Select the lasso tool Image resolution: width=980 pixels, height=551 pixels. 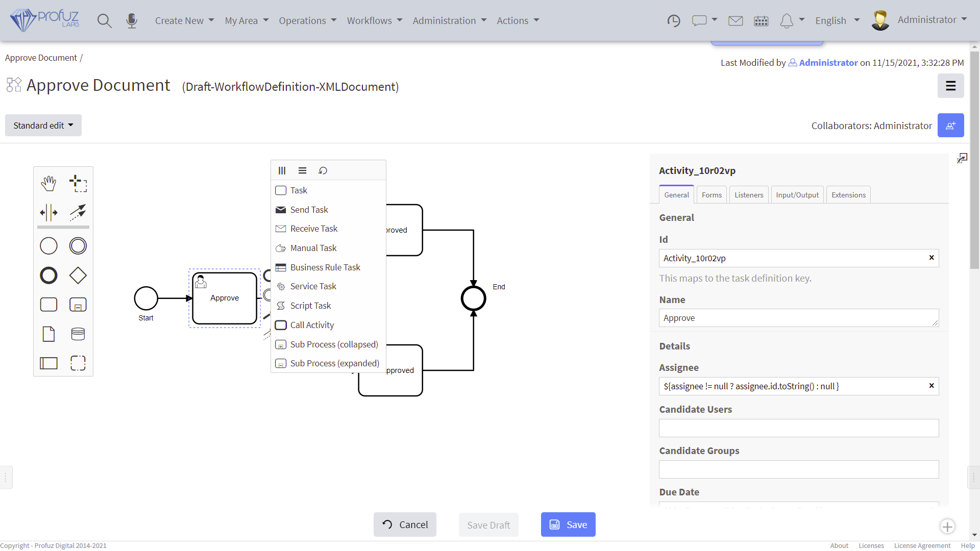click(78, 184)
